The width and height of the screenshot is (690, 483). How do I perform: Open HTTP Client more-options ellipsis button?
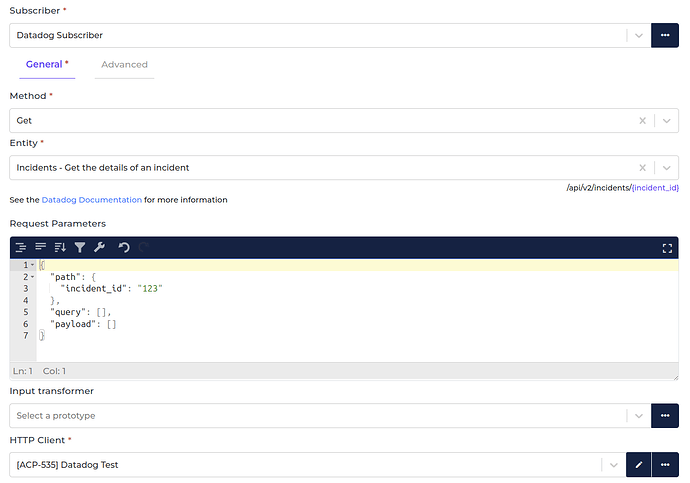pyautogui.click(x=665, y=465)
